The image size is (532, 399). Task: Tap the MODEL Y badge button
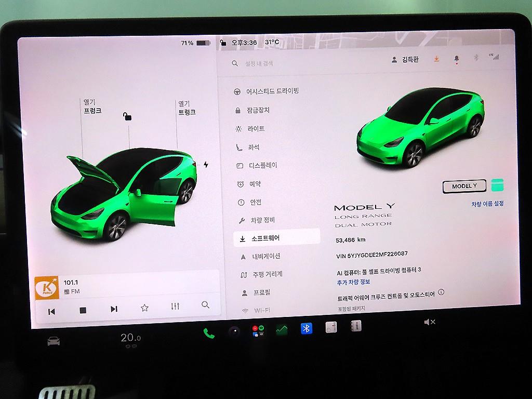464,187
